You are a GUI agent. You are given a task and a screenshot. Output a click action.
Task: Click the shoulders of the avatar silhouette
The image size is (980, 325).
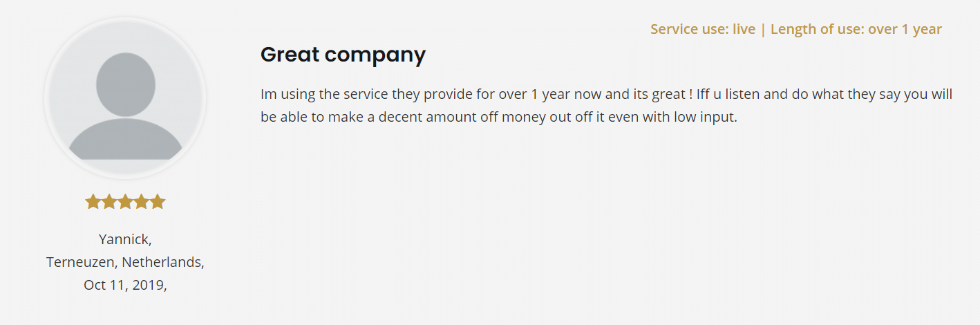click(125, 140)
